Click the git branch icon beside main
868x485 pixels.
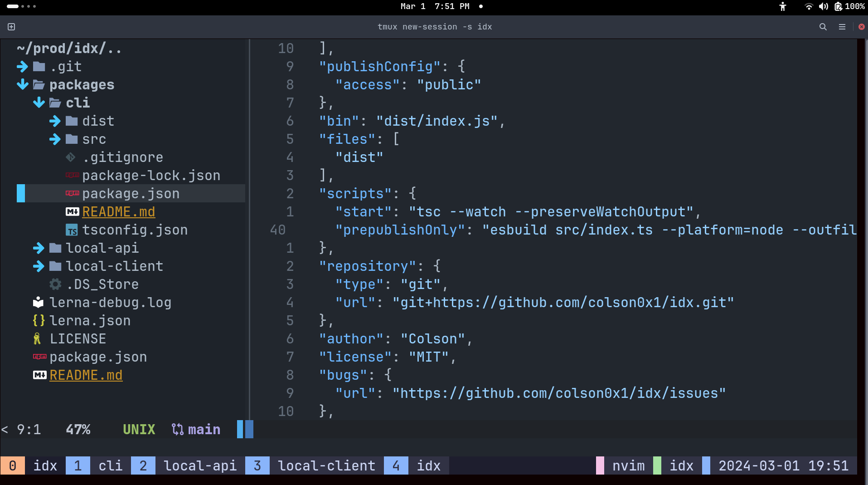coord(178,429)
